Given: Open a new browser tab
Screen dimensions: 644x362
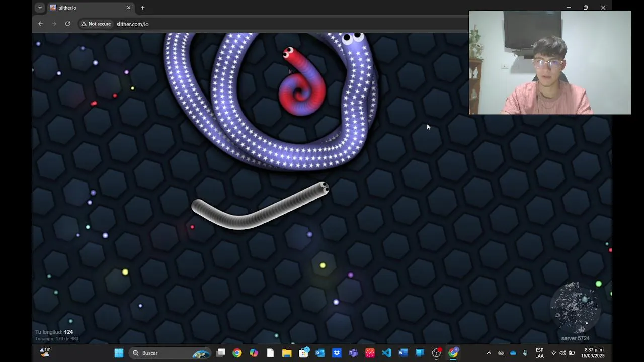Looking at the screenshot, I should click(142, 8).
